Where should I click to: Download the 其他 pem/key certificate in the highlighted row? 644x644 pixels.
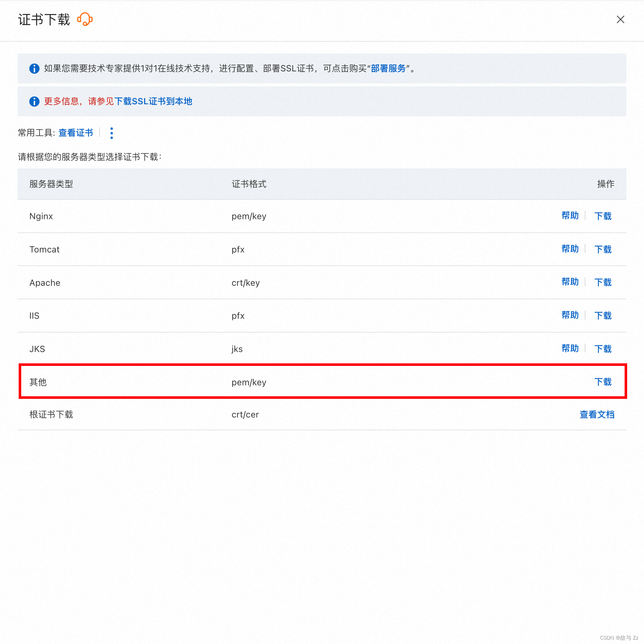pos(603,382)
